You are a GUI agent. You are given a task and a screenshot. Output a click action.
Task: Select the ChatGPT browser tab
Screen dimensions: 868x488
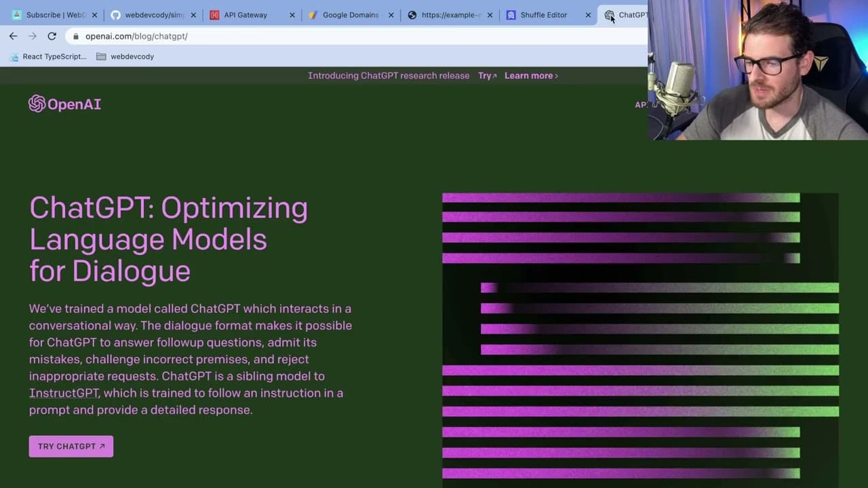(x=625, y=15)
